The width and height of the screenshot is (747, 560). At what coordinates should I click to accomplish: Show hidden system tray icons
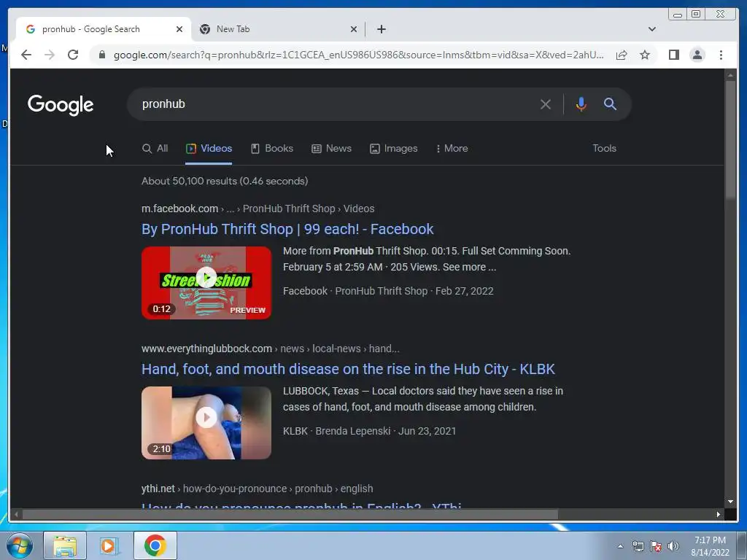(620, 546)
